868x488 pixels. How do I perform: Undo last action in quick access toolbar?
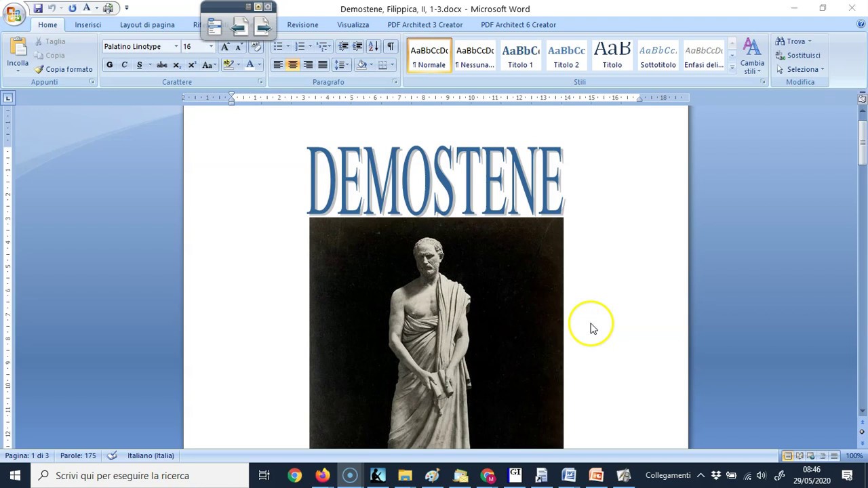[52, 8]
